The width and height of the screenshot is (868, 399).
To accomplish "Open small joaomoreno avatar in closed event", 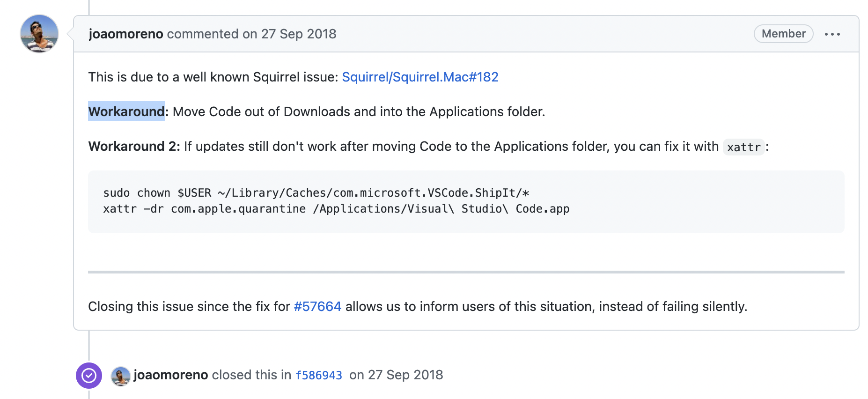I will coord(121,376).
